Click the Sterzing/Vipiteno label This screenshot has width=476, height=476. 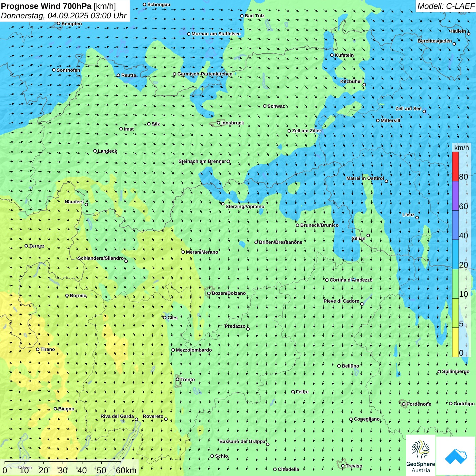(245, 206)
